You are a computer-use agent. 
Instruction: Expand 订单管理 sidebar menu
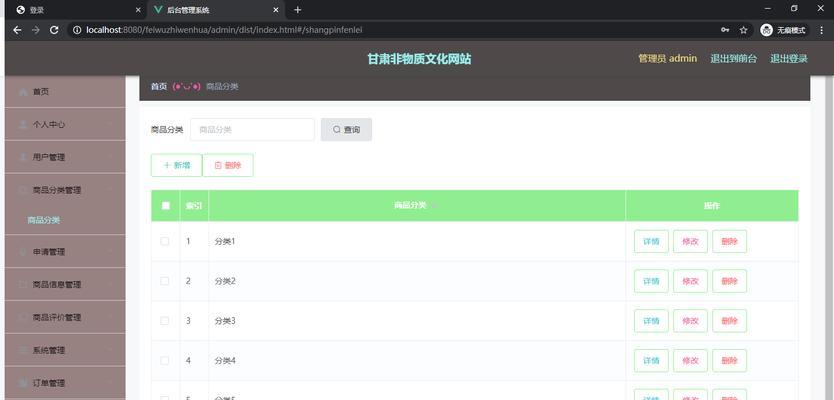(x=65, y=383)
